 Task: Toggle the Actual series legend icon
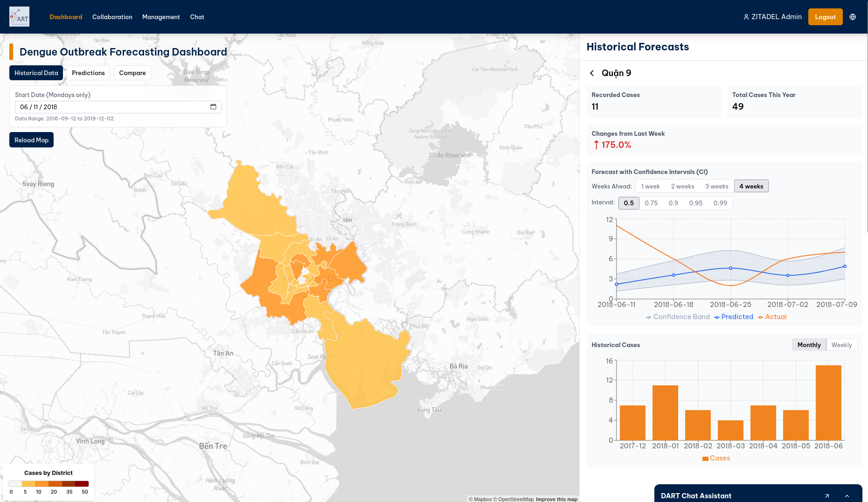pos(760,317)
